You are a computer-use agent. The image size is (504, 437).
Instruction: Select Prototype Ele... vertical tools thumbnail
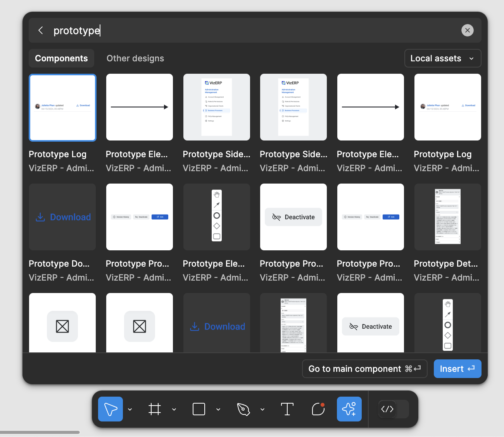tap(217, 217)
